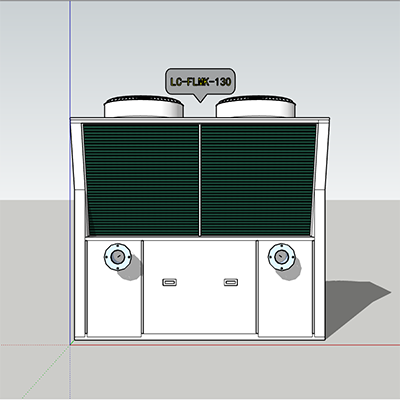Click the right circular pipe flange
400x400 pixels.
[282, 256]
